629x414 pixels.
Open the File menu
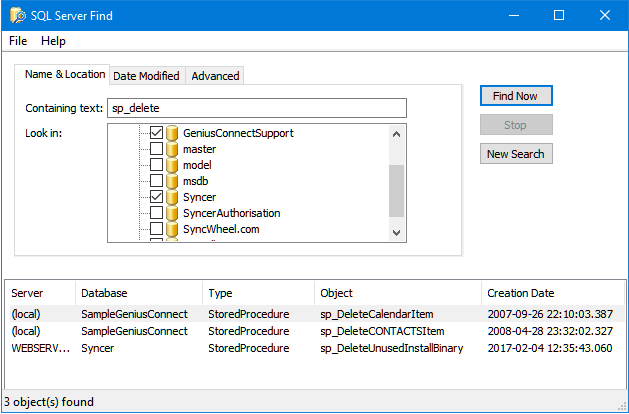coord(18,41)
